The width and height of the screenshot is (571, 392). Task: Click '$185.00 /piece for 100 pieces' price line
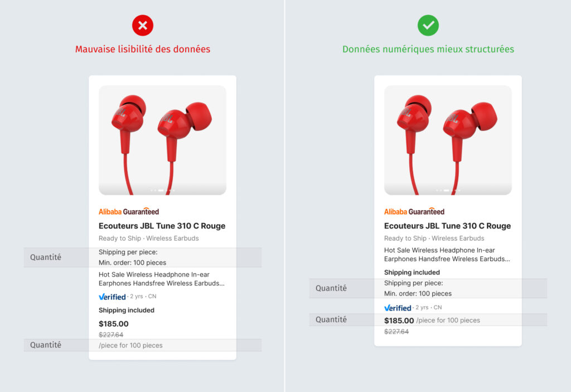coord(432,321)
